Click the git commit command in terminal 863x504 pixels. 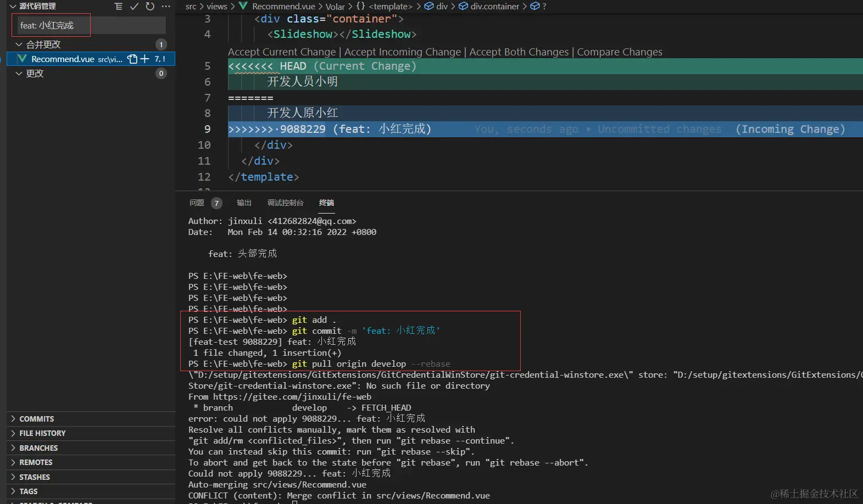click(366, 331)
